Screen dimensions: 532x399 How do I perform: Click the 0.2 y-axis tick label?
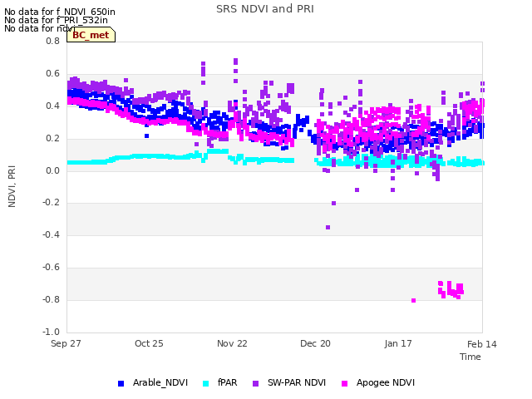52,139
